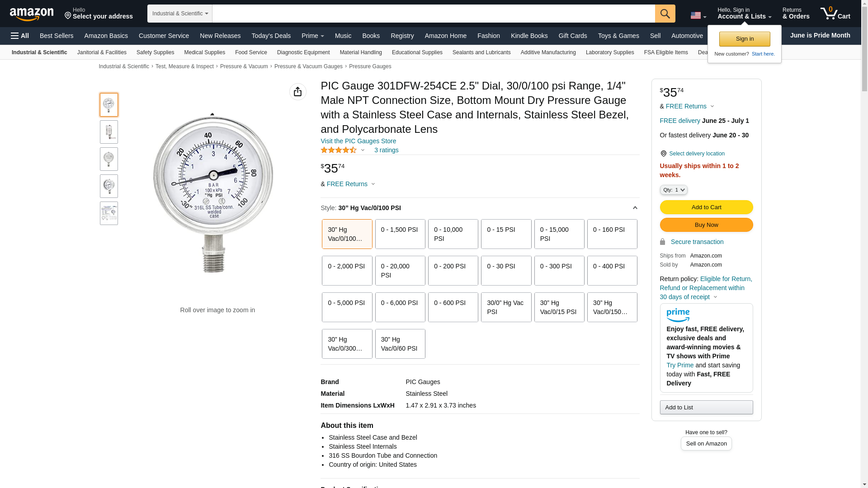This screenshot has width=868, height=488.
Task: Go to Safety Supplies category
Action: [x=155, y=52]
